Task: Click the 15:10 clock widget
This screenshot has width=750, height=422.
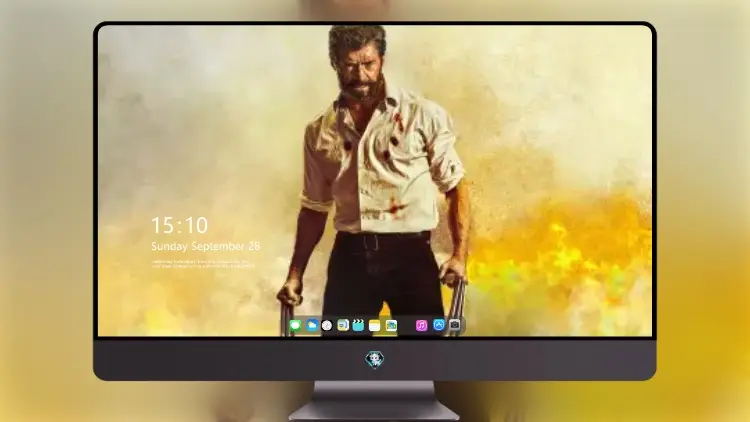Action: pyautogui.click(x=180, y=225)
